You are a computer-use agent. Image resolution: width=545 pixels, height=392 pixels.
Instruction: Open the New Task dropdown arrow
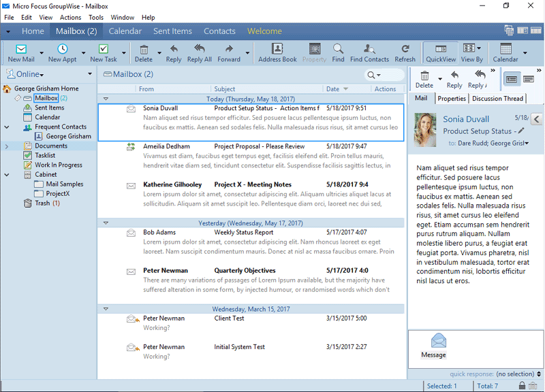click(124, 53)
